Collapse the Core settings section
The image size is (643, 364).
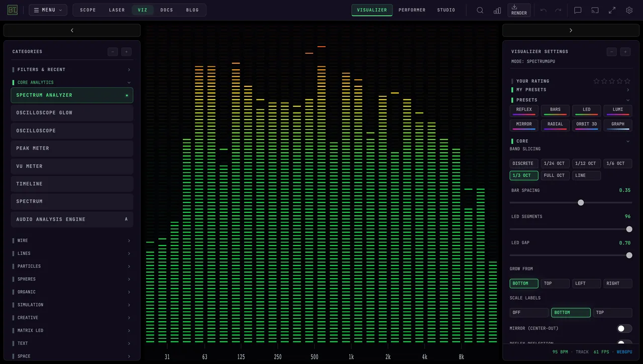point(571,141)
